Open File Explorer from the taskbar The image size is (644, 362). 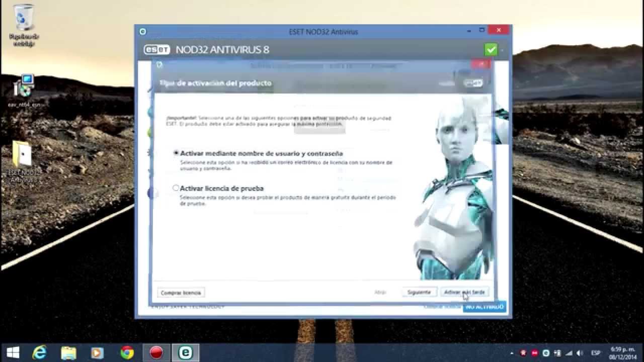(x=69, y=352)
